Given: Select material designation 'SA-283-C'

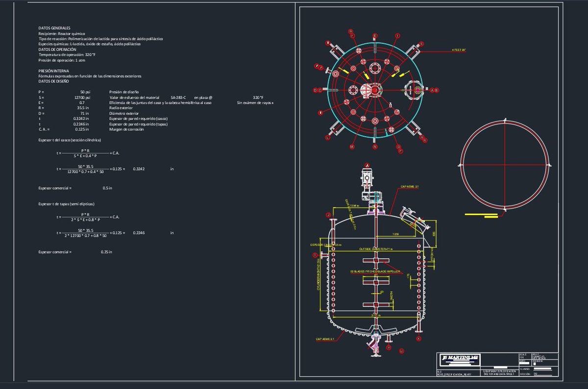Looking at the screenshot, I should click(x=178, y=97).
